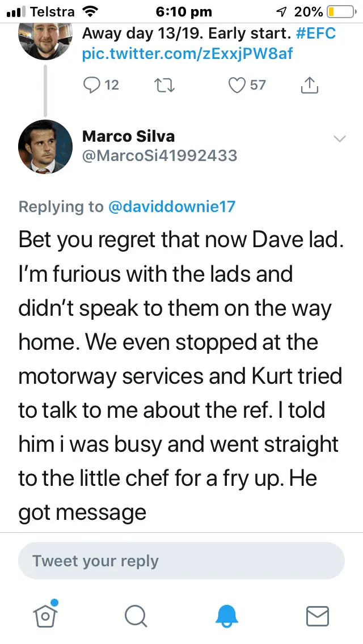363x644 pixels.
Task: Tap the reply speech bubble icon
Action: [x=92, y=85]
